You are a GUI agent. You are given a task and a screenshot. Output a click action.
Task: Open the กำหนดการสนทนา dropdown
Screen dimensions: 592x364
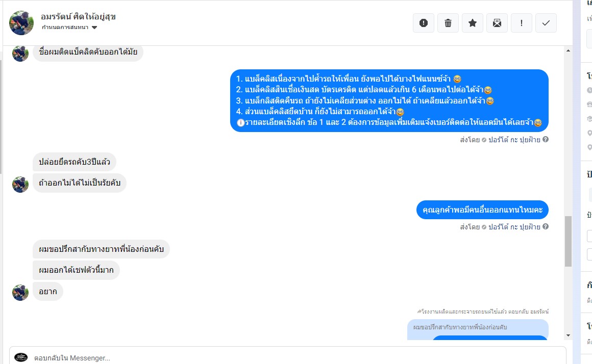tap(69, 27)
